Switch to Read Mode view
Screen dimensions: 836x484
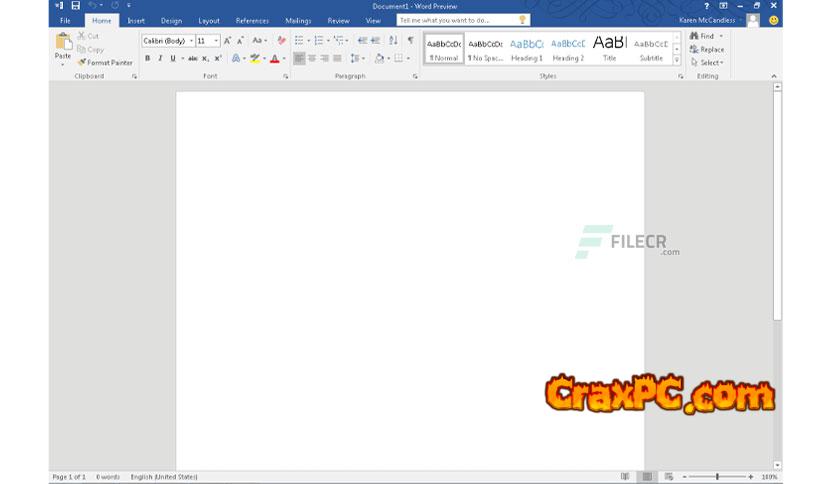(x=625, y=477)
